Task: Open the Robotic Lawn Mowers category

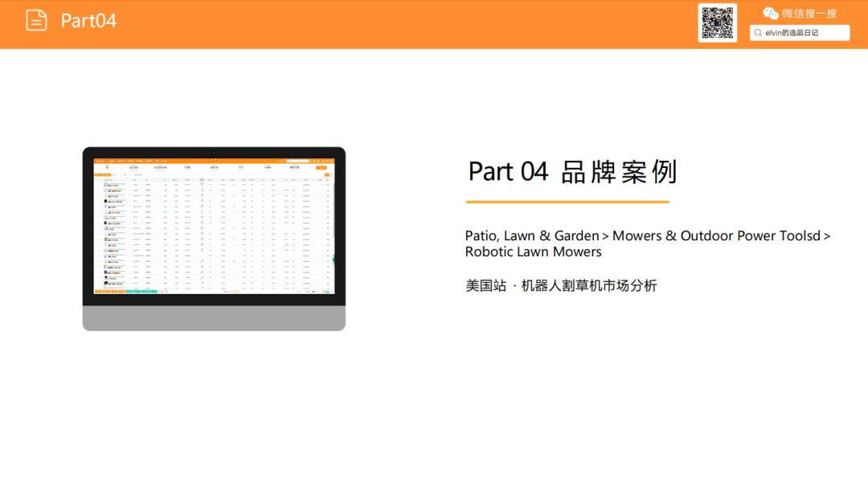Action: click(533, 252)
